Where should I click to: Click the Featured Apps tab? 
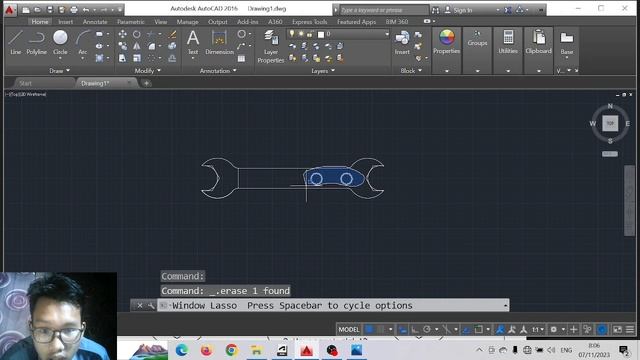(x=356, y=22)
